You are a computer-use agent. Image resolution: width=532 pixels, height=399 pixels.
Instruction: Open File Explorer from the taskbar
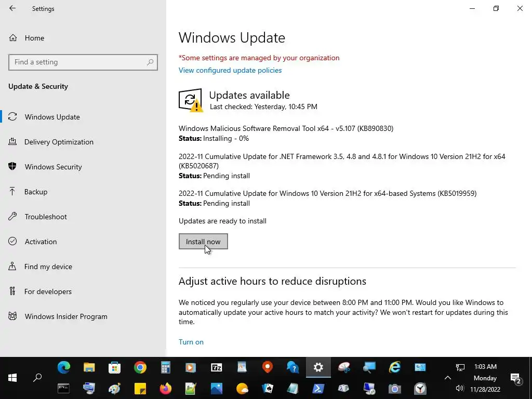tap(89, 367)
